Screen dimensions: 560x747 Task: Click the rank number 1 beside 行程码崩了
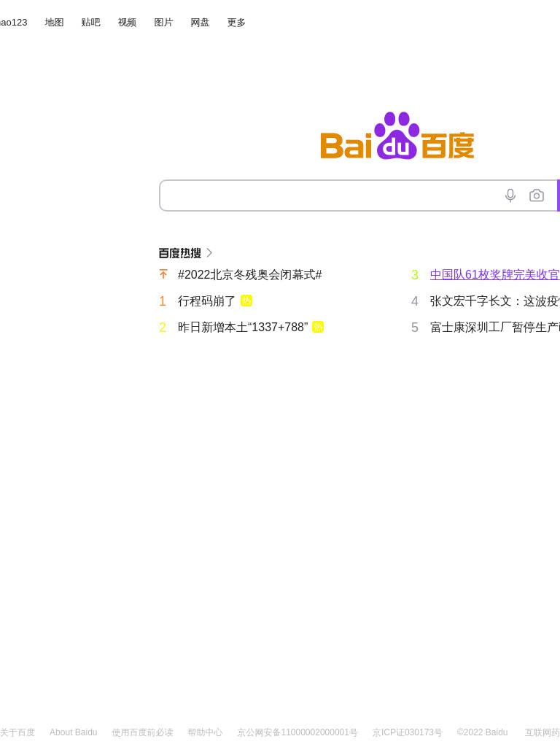pyautogui.click(x=163, y=301)
